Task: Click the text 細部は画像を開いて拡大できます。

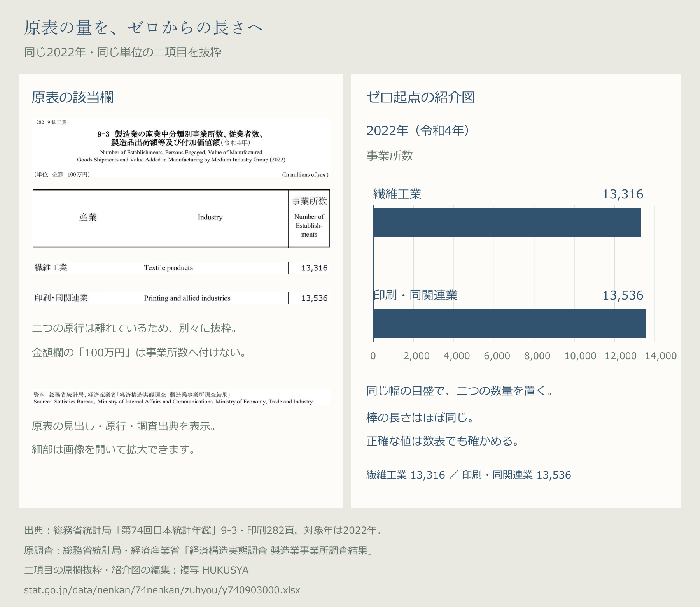Action: (114, 449)
